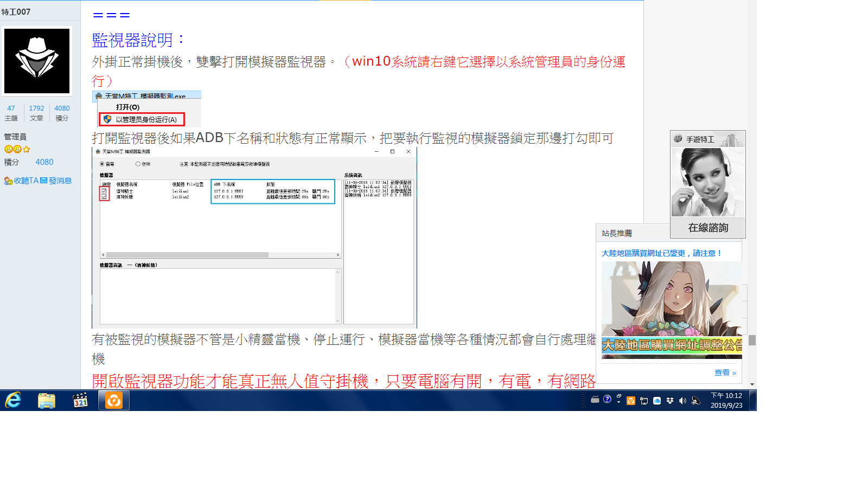
Task: Click 查看 » to view more
Action: click(x=725, y=373)
